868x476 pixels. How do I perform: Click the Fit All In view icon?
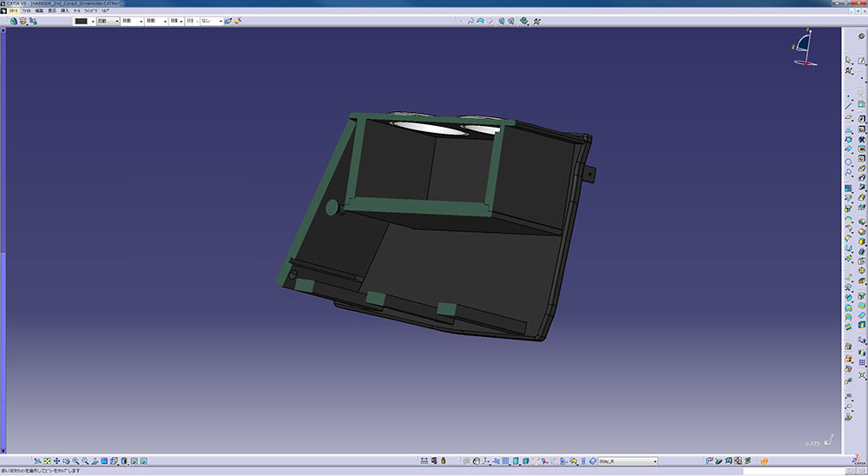[x=47, y=460]
